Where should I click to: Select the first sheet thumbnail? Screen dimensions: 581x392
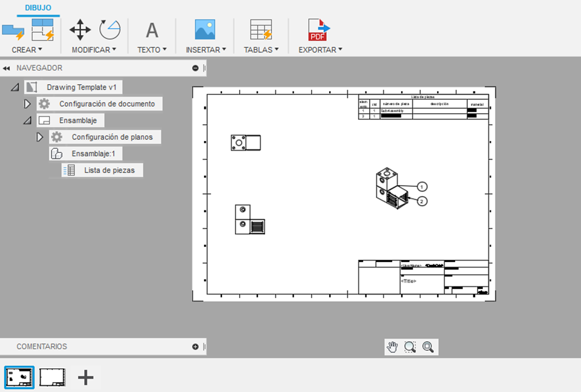click(19, 377)
